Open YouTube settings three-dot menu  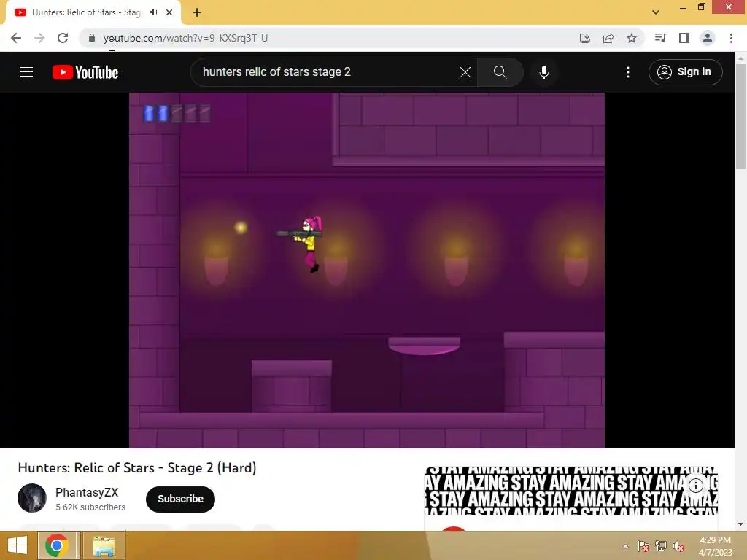click(x=628, y=72)
